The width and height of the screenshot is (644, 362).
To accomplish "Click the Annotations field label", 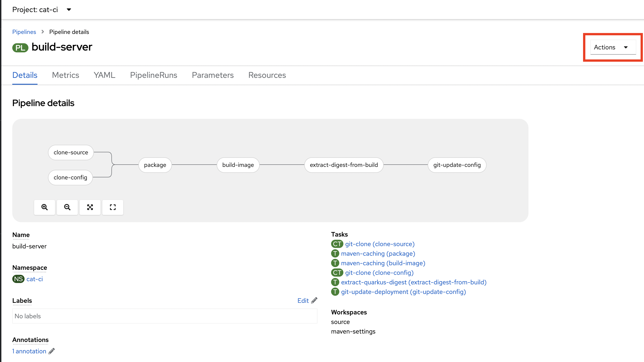I will click(30, 340).
